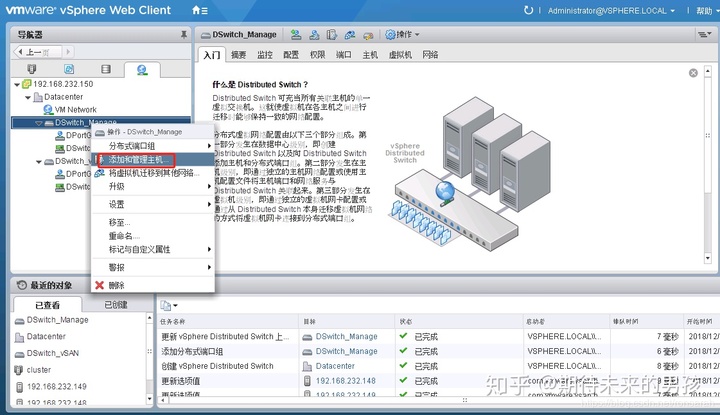Screen dimensions: 720x415
Task: Click migrate VM networking toolbar icon
Action: tap(350, 34)
